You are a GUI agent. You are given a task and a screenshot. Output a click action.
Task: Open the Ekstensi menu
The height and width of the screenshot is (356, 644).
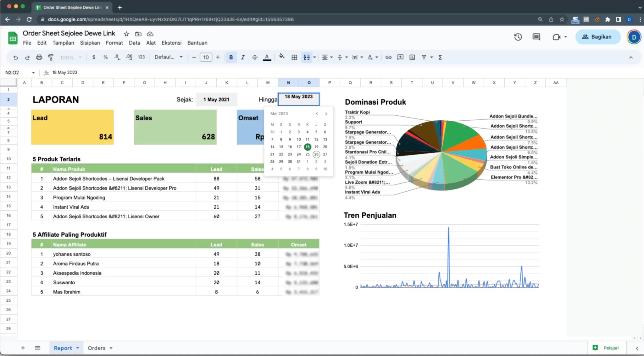click(171, 43)
